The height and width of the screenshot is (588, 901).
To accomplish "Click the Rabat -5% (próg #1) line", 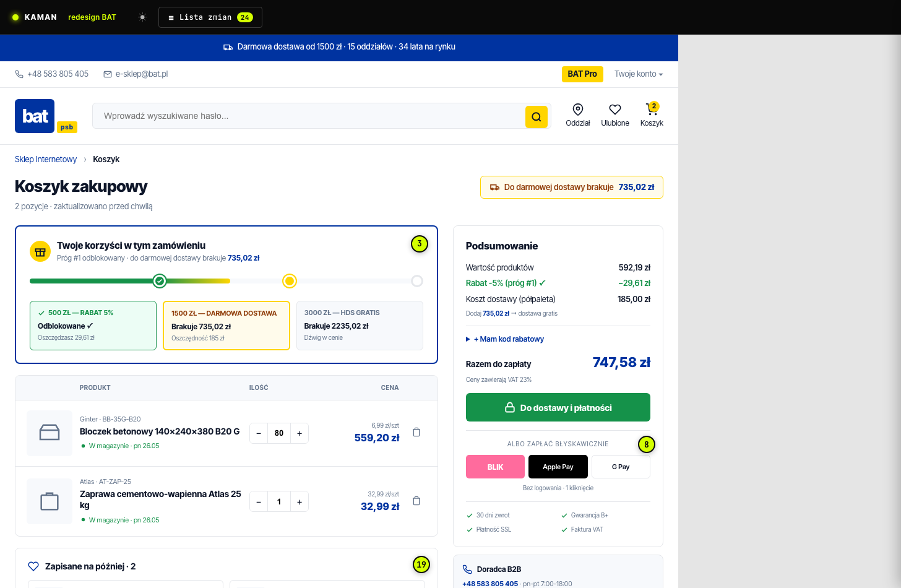I will tap(558, 283).
